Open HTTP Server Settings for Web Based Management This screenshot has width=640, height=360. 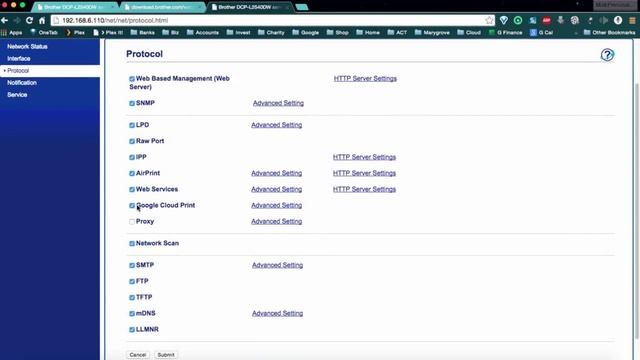click(x=365, y=78)
